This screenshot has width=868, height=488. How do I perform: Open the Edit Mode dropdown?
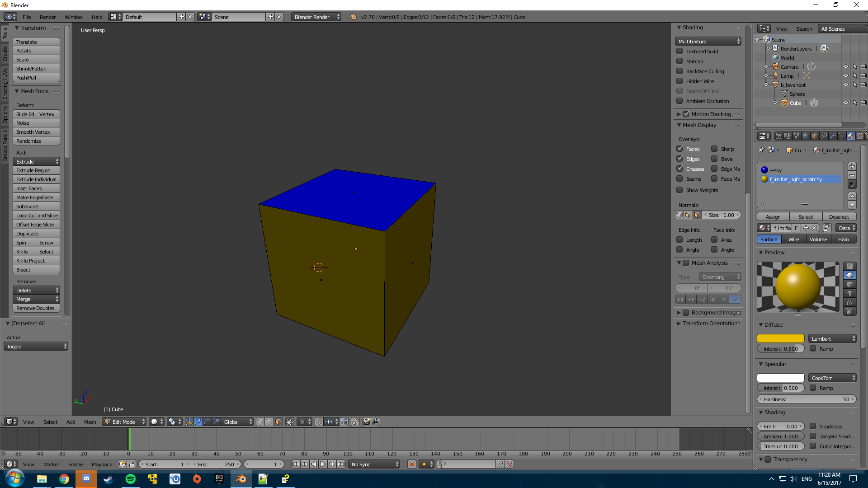pos(124,422)
